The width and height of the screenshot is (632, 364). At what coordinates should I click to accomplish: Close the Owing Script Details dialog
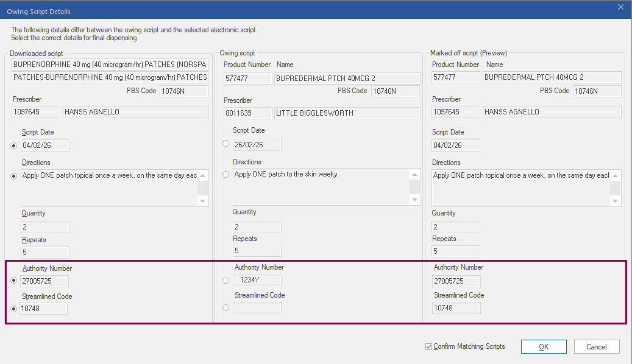(x=620, y=7)
